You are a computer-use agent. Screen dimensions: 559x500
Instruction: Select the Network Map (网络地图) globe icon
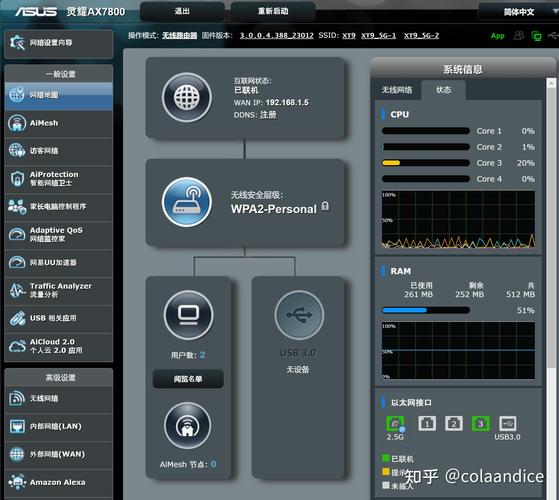[x=17, y=94]
